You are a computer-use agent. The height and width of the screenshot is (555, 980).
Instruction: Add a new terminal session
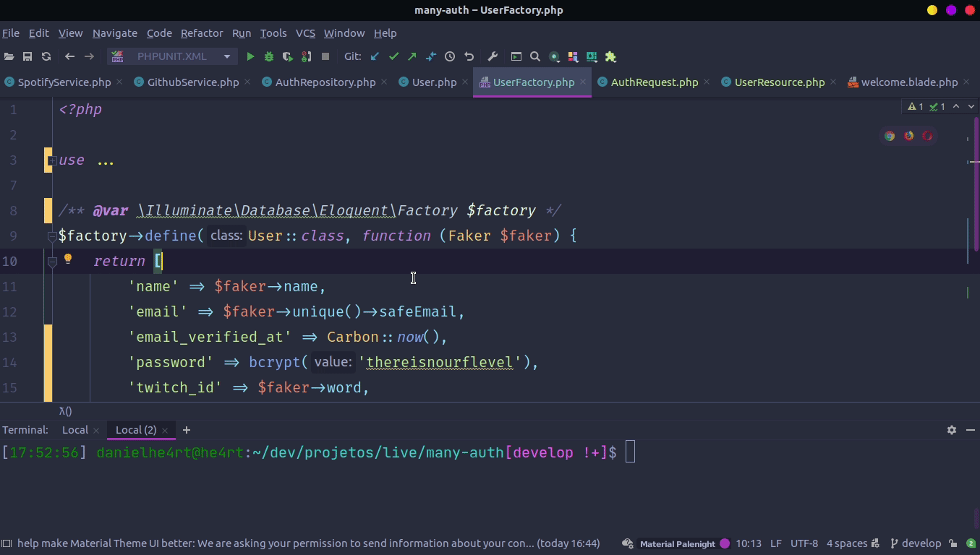click(x=187, y=430)
